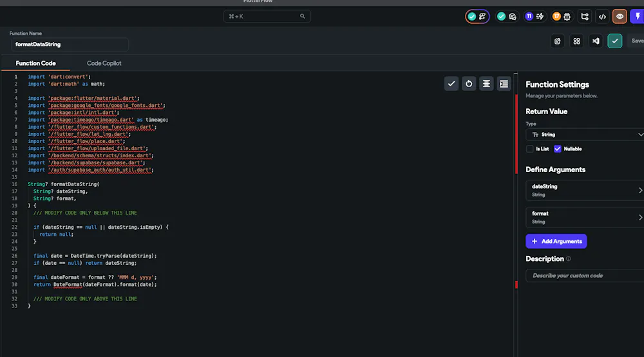644x357 pixels.
Task: Open the branching menu icon
Action: pos(585,17)
